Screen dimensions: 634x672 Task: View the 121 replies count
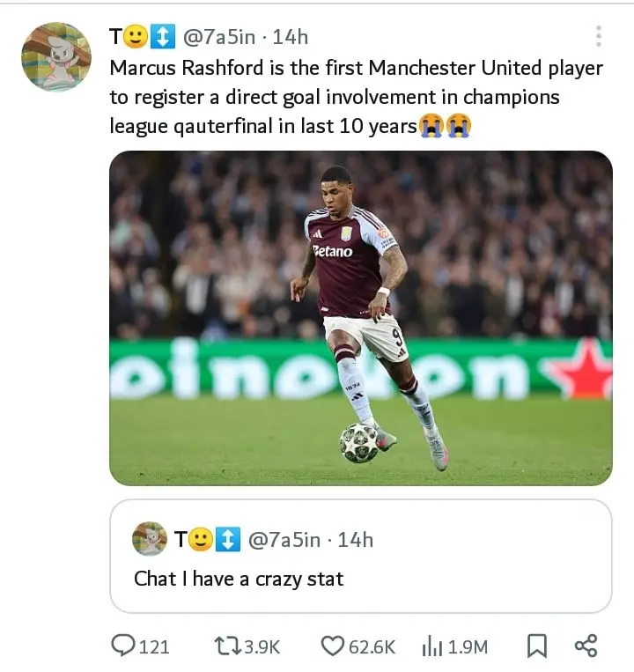coord(155,646)
